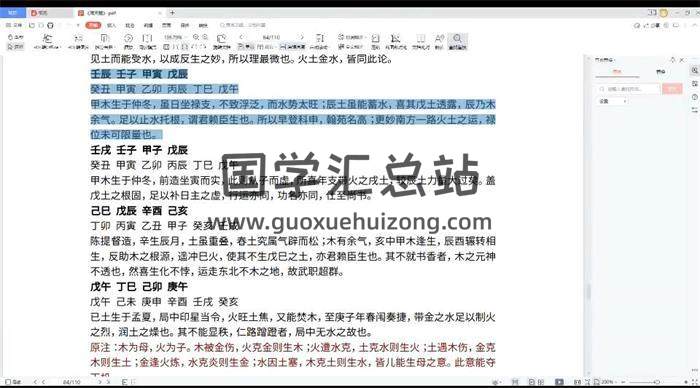This screenshot has height=388, width=700.
Task: Open the zoom percentage dropdown
Action: (173, 37)
